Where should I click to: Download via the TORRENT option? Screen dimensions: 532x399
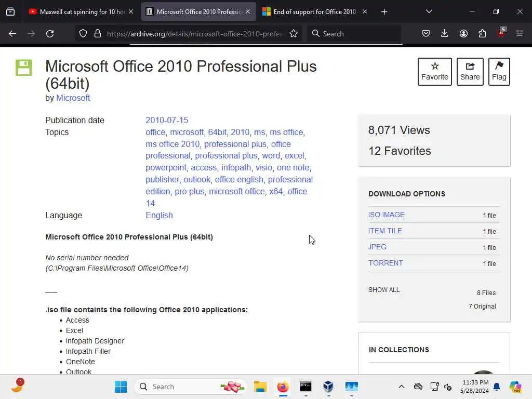(386, 263)
